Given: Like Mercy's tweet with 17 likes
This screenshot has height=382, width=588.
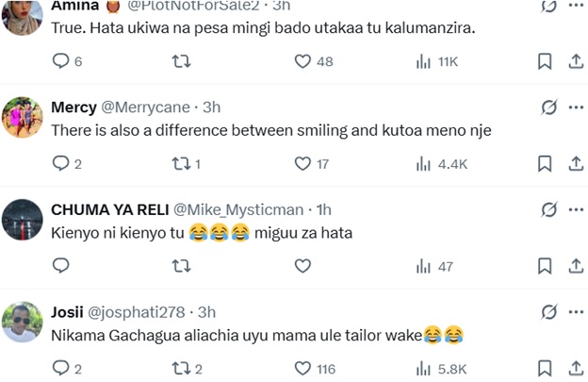Looking at the screenshot, I should tap(302, 164).
